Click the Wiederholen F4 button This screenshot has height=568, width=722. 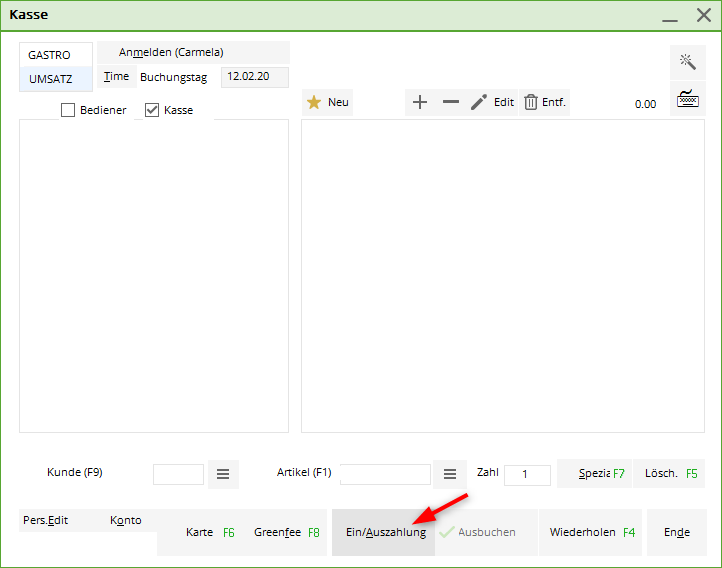coord(591,532)
